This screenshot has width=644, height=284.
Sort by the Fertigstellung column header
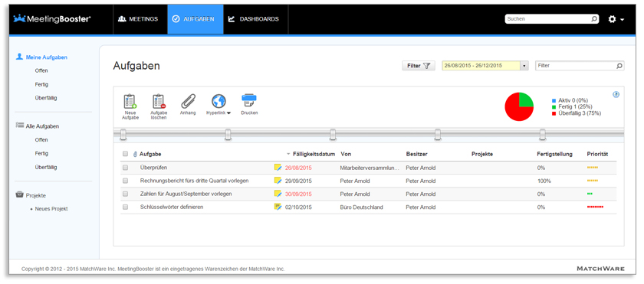554,154
